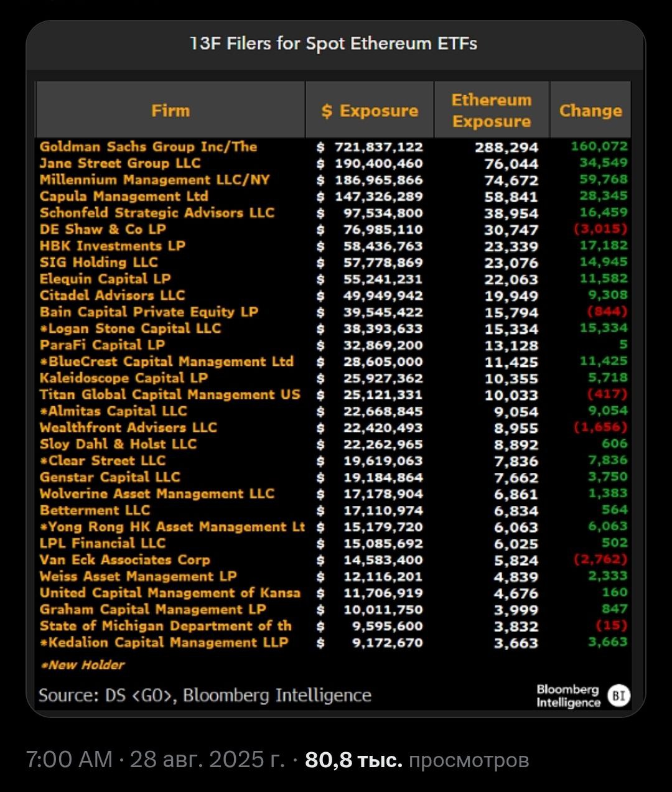Screen dimensions: 672x792
Task: Click the 'Ethereum Exposure' column header
Action: (x=492, y=111)
